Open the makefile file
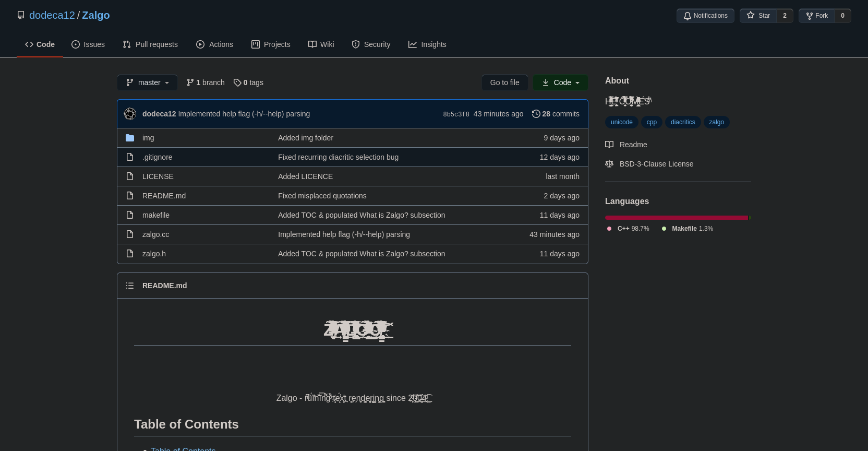Viewport: 868px width, 451px height. tap(156, 215)
